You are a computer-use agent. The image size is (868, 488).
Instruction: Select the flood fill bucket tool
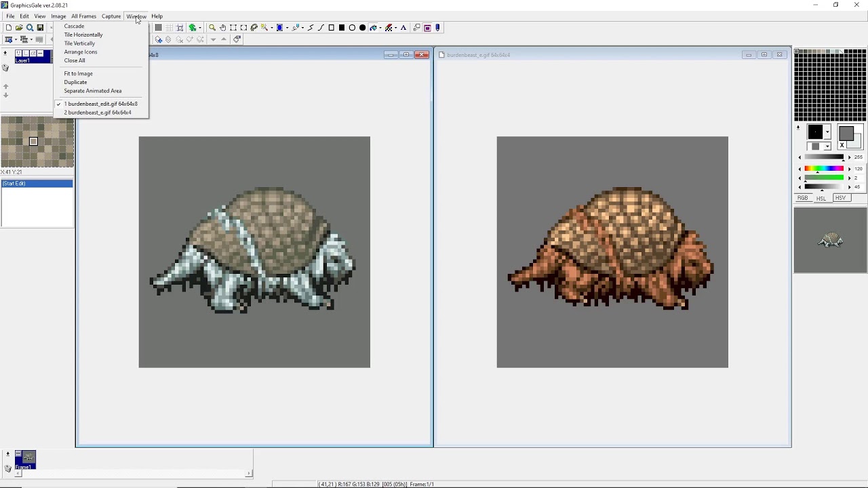click(374, 28)
